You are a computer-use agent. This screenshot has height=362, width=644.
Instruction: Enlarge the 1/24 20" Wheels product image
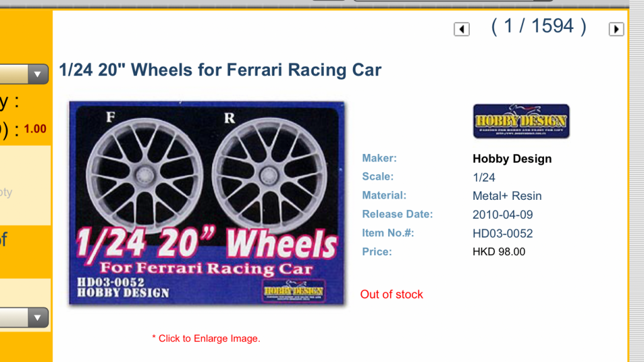pos(206,203)
